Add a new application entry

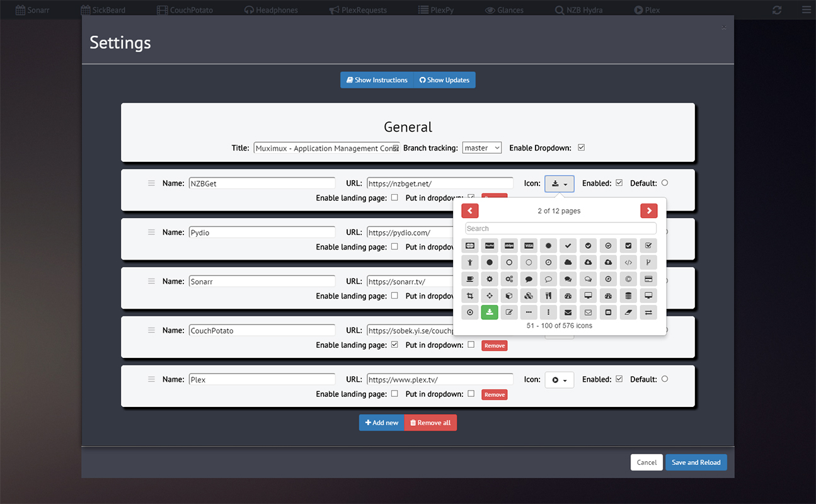coord(382,423)
